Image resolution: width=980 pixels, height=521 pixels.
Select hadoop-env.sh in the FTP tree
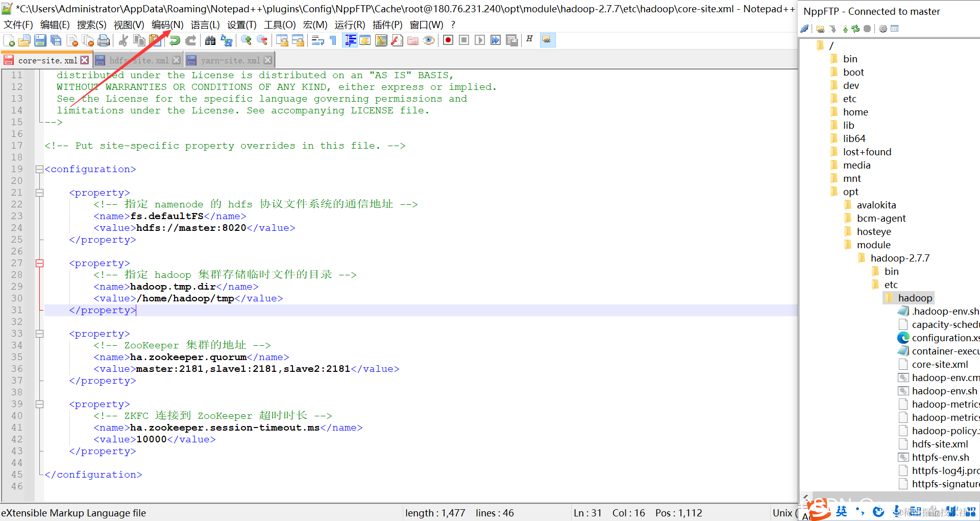[944, 391]
